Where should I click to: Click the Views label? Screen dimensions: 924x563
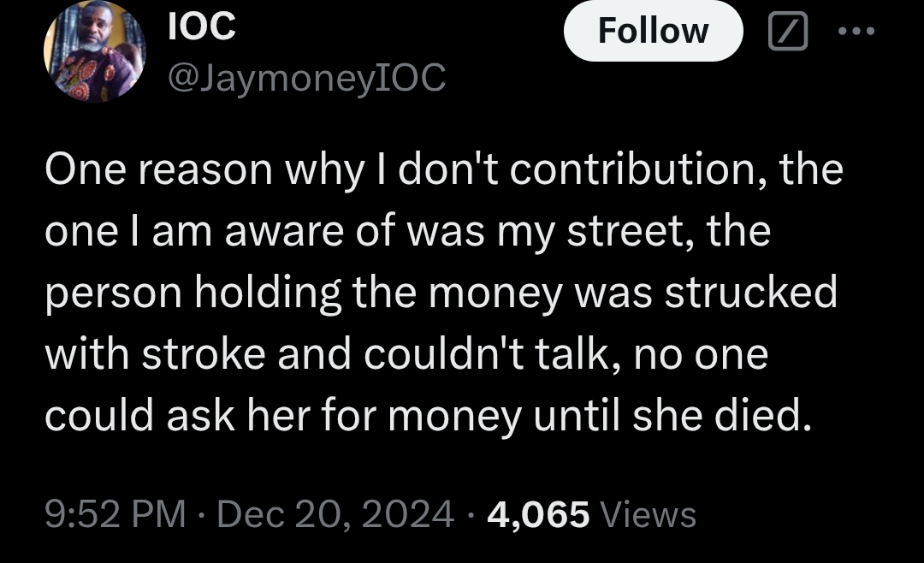649,514
